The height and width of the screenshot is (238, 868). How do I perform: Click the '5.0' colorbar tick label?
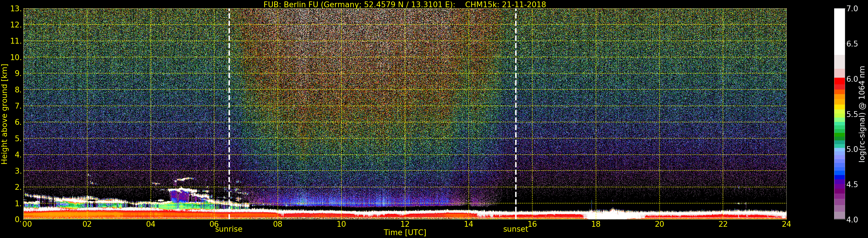click(x=852, y=149)
